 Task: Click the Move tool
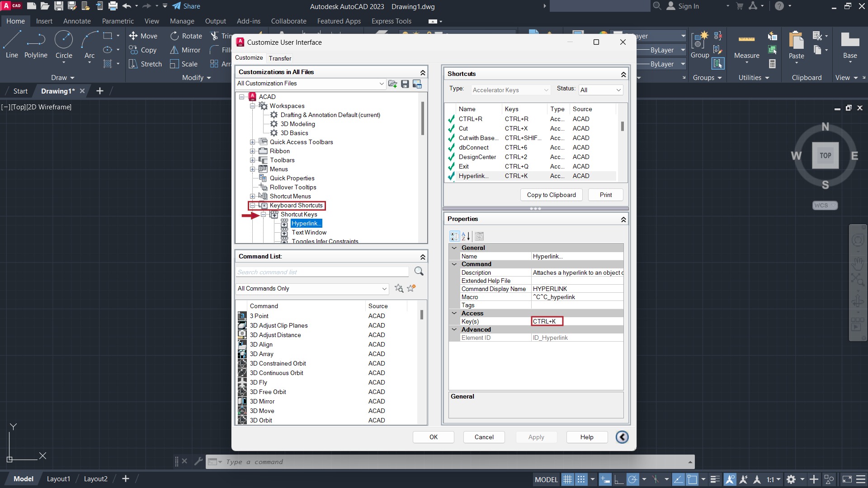(143, 36)
